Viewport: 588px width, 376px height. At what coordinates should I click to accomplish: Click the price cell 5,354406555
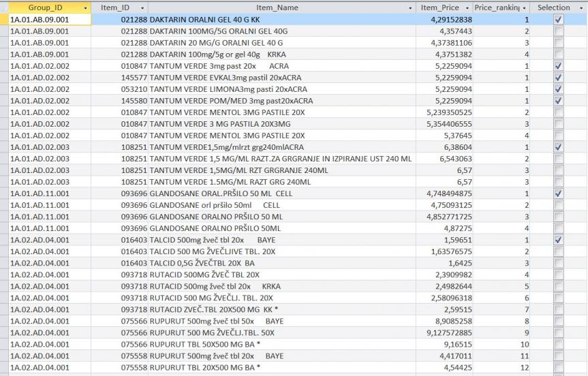[444, 124]
